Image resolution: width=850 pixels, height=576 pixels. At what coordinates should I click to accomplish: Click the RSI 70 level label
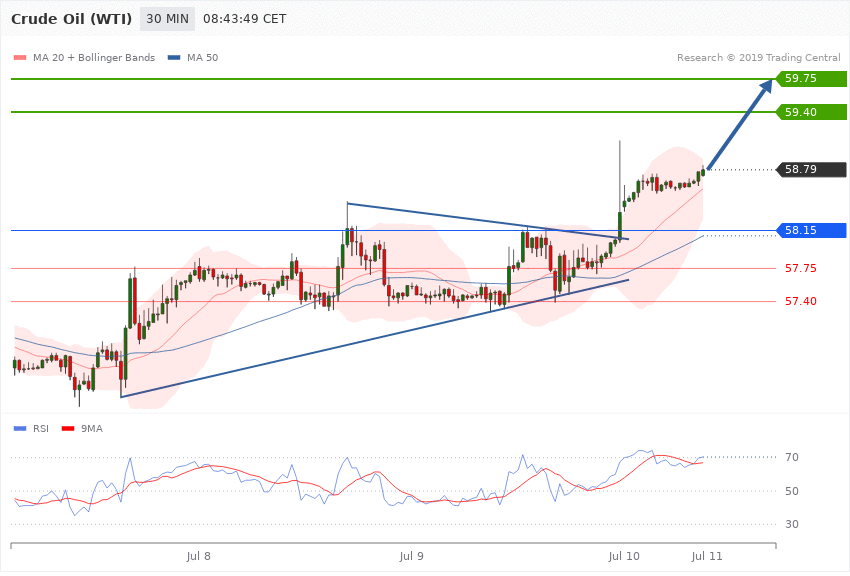click(792, 457)
